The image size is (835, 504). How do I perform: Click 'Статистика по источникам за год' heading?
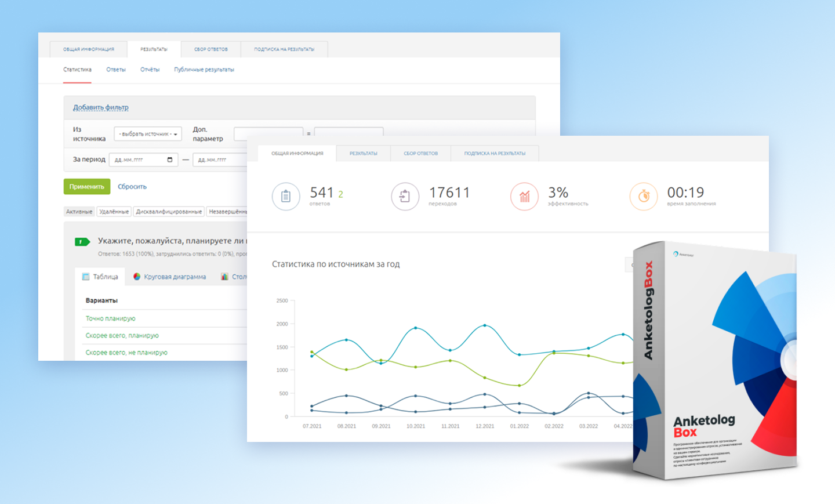pos(336,264)
